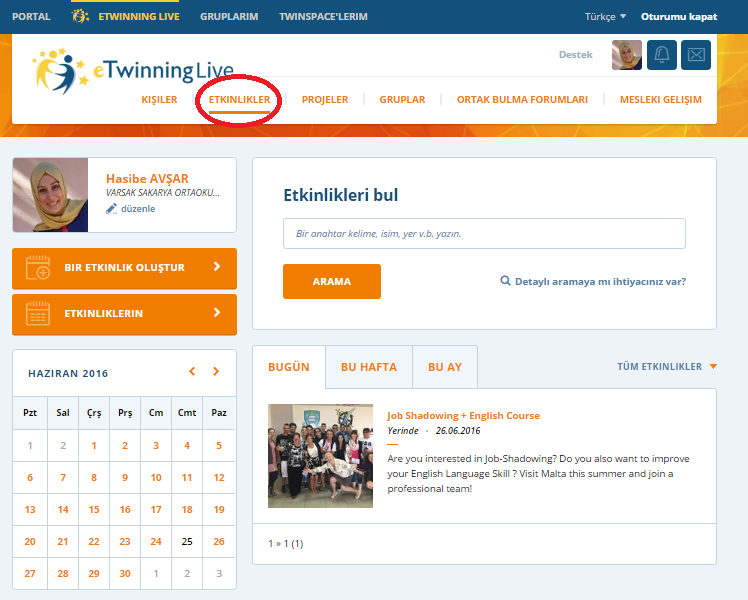Screen dimensions: 748x600
Task: Click the keyword search input field
Action: point(484,233)
